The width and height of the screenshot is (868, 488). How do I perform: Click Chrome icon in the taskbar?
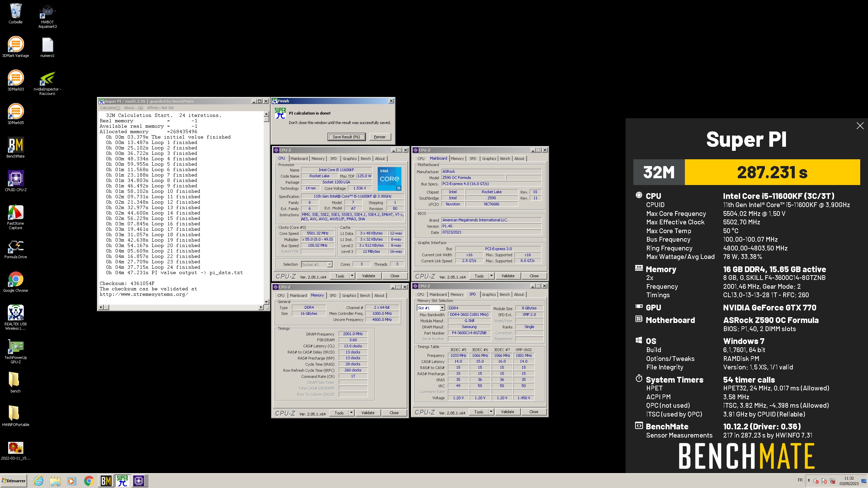[x=89, y=481]
